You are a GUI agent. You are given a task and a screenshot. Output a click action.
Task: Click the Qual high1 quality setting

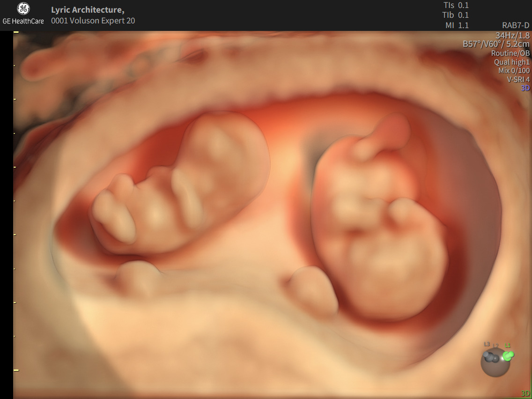(512, 62)
